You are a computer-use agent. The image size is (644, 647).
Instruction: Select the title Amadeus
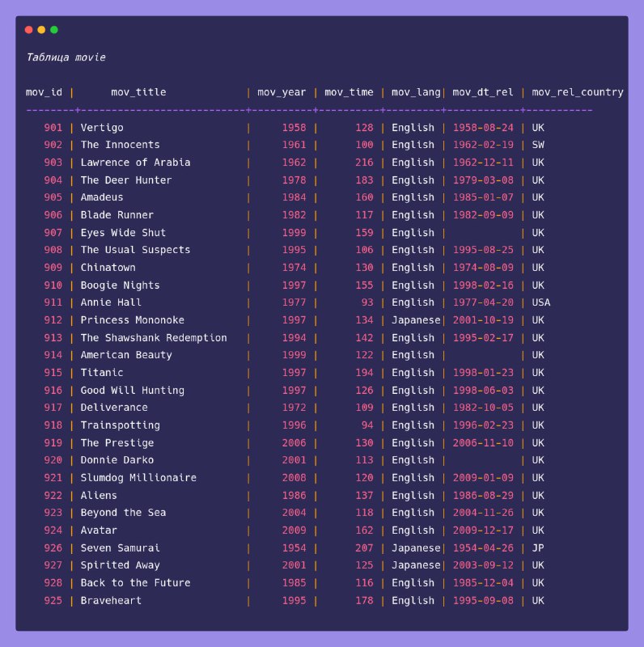point(102,197)
